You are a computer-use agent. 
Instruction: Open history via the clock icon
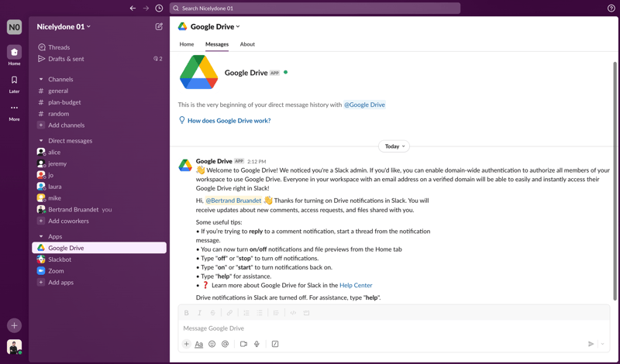[x=159, y=9]
